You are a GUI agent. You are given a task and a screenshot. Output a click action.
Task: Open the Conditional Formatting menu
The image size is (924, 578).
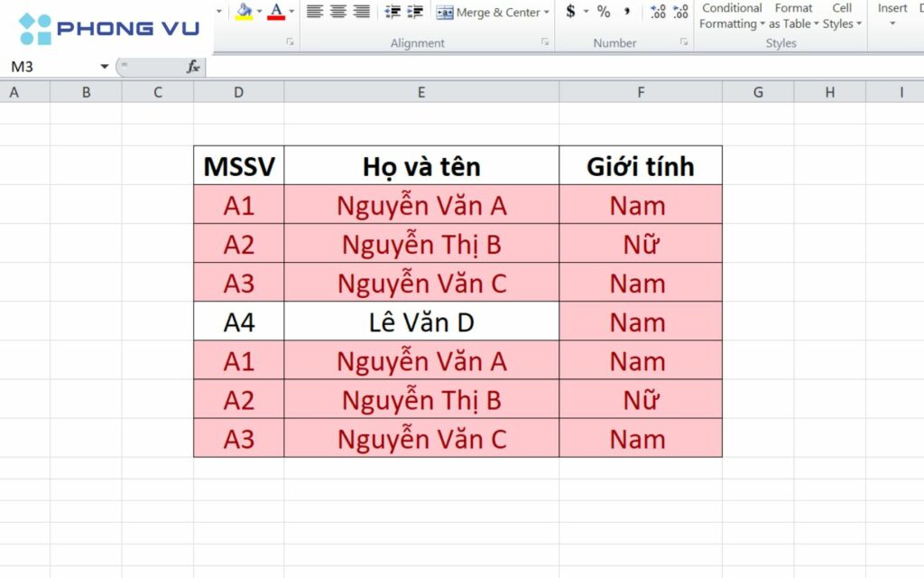click(x=731, y=15)
